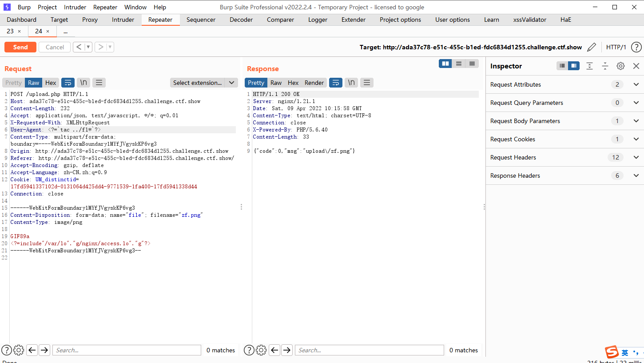Image resolution: width=644 pixels, height=363 pixels.
Task: Select Repeater tab 23
Action: [x=10, y=31]
